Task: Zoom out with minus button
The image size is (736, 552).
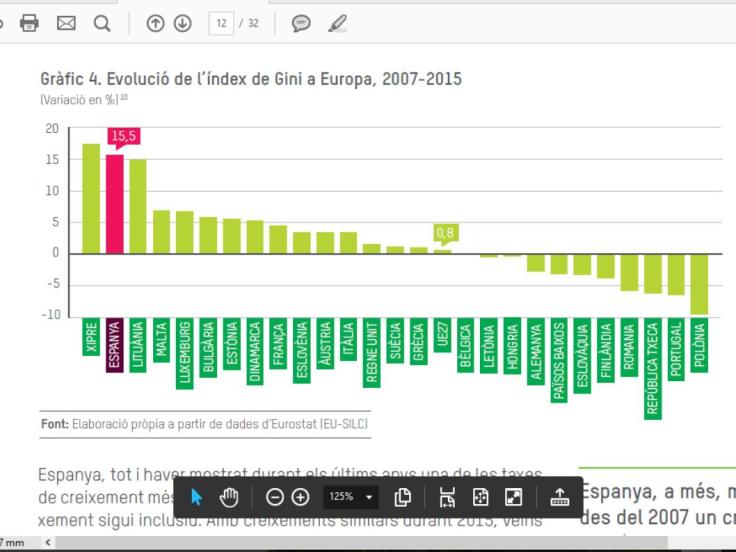Action: pos(275,497)
